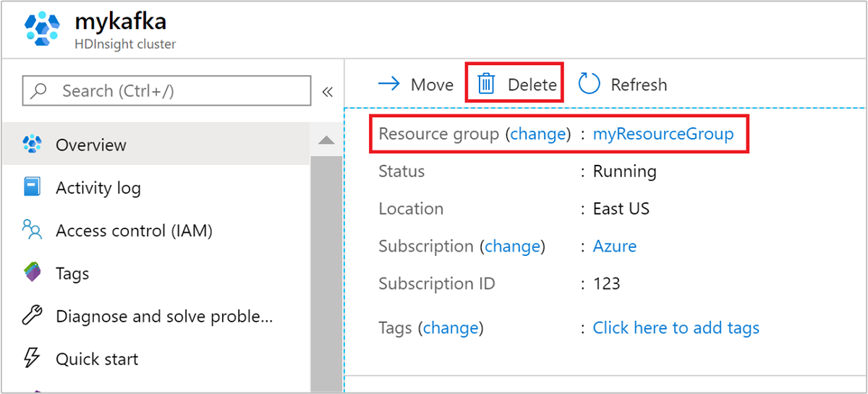Collapse the sidebar with double chevron
The width and height of the screenshot is (868, 394).
coord(327,92)
